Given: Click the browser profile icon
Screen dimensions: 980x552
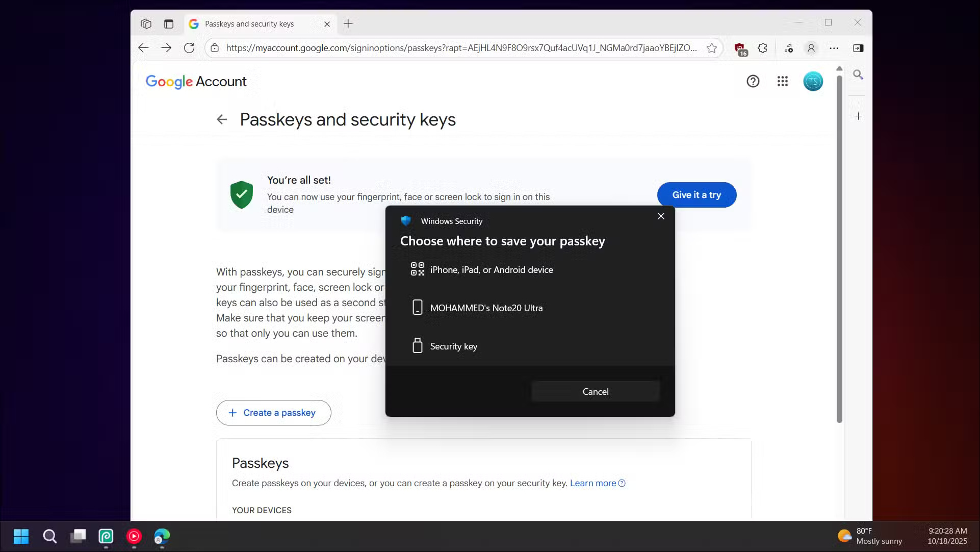Looking at the screenshot, I should point(811,48).
